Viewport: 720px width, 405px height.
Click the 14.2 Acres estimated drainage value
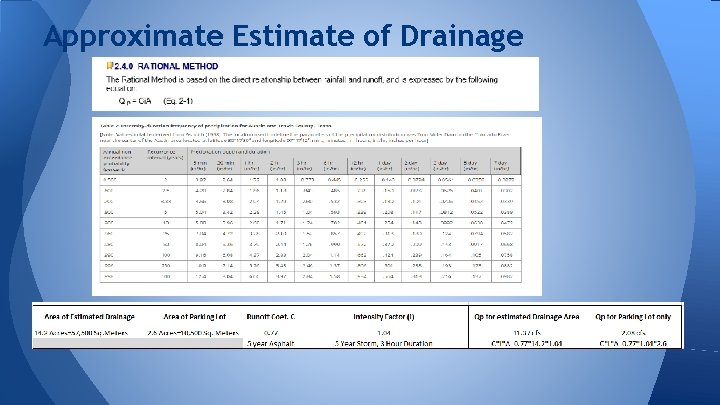point(81,333)
